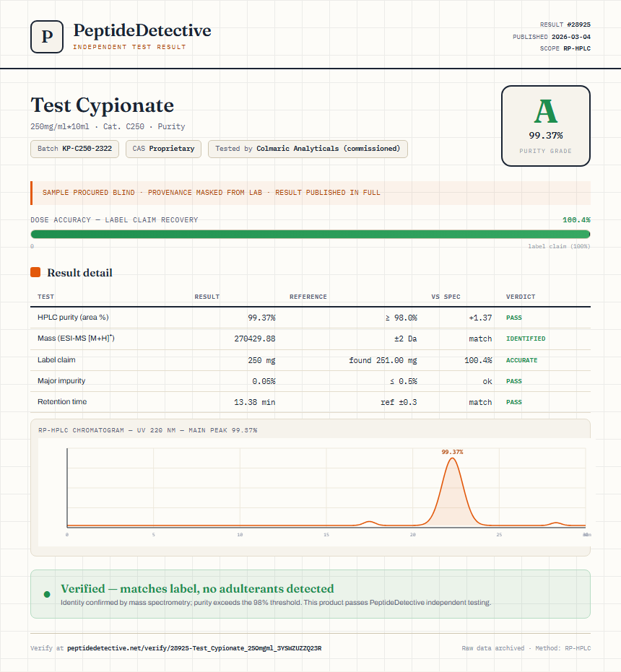
Task: Click the Retention time row label
Action: [x=62, y=401]
